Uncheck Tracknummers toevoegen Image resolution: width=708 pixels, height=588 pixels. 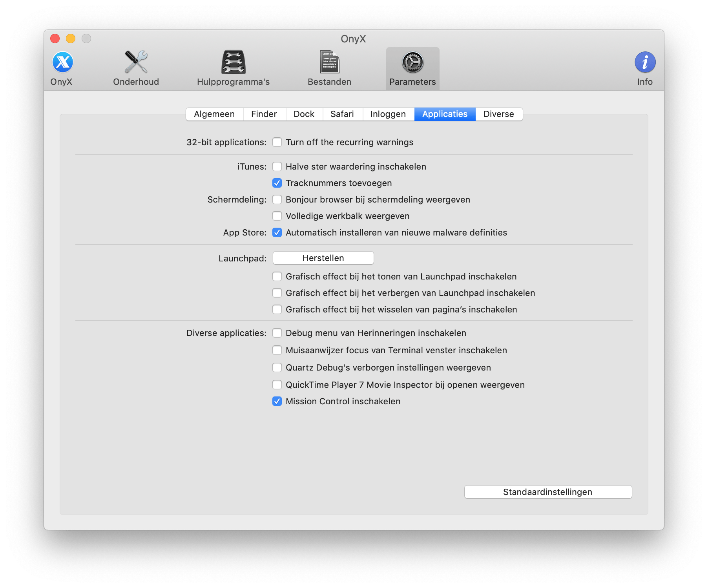coord(277,183)
